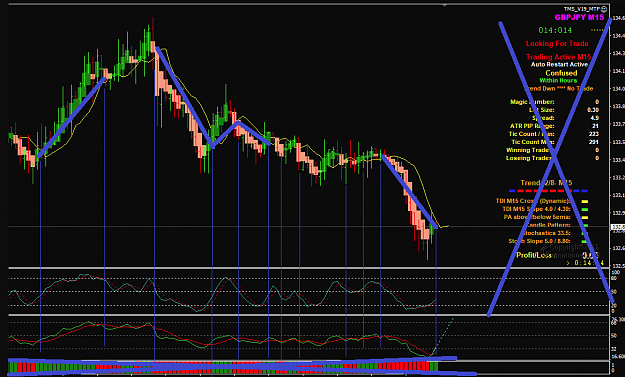Click the TDI M15 Slope 4.0 / 4.39 label
625x377 pixels.
click(536, 209)
